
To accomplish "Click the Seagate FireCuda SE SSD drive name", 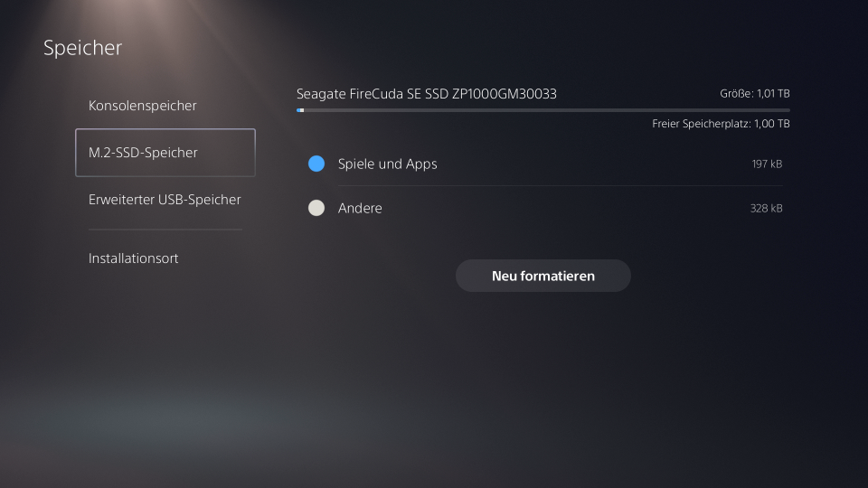I will pos(426,94).
